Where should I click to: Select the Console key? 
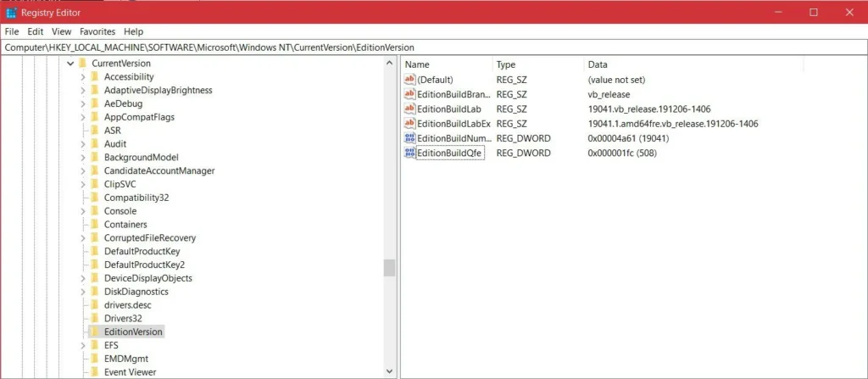(x=120, y=211)
